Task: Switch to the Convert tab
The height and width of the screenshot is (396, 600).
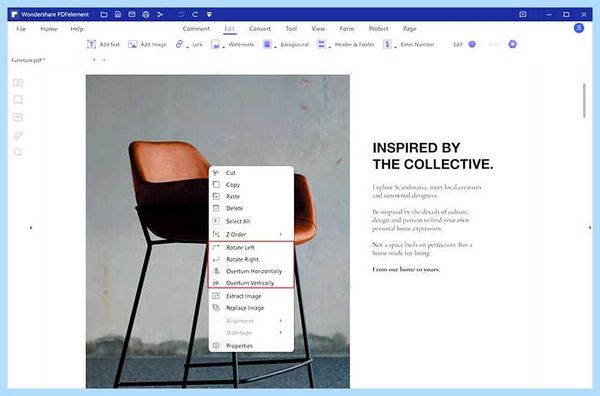Action: click(x=260, y=29)
